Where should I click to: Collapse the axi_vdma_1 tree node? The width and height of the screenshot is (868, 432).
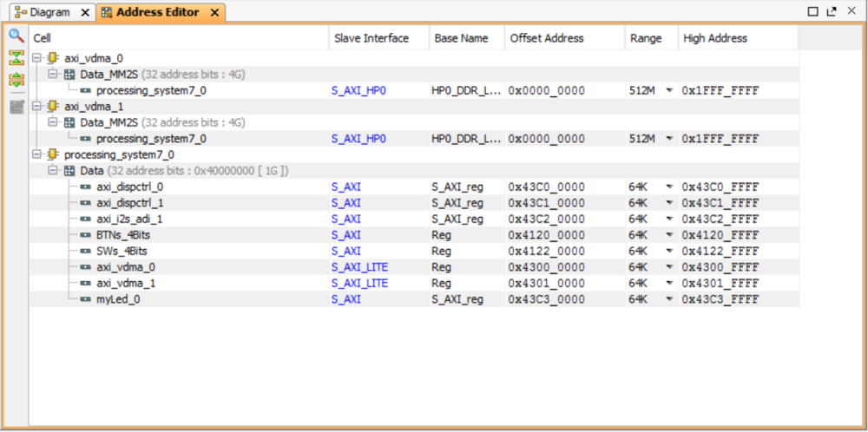[36, 106]
